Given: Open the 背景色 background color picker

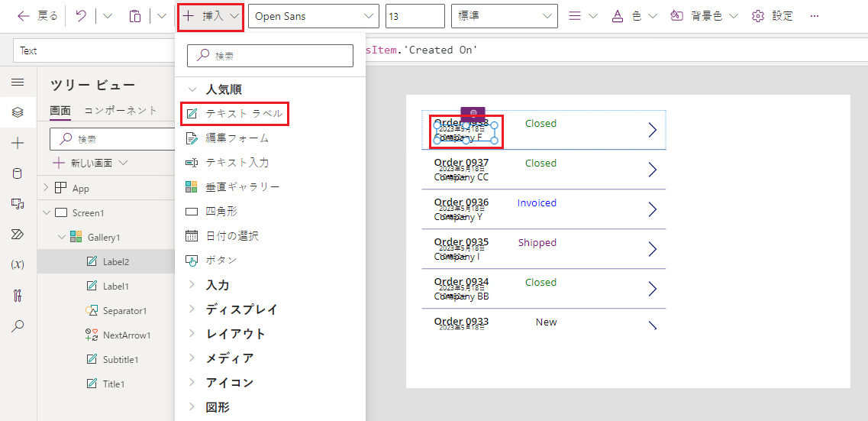Looking at the screenshot, I should (704, 16).
